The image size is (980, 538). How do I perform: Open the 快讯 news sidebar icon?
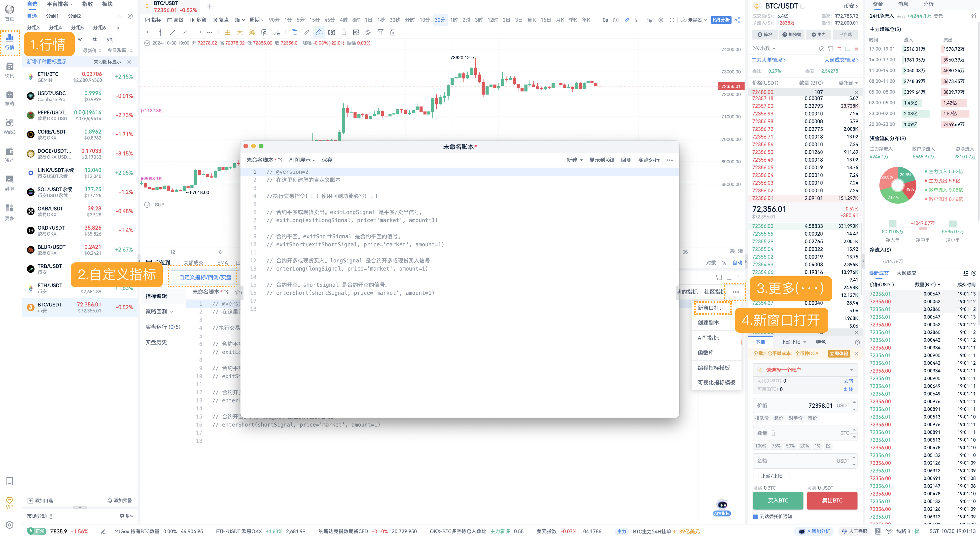10,70
